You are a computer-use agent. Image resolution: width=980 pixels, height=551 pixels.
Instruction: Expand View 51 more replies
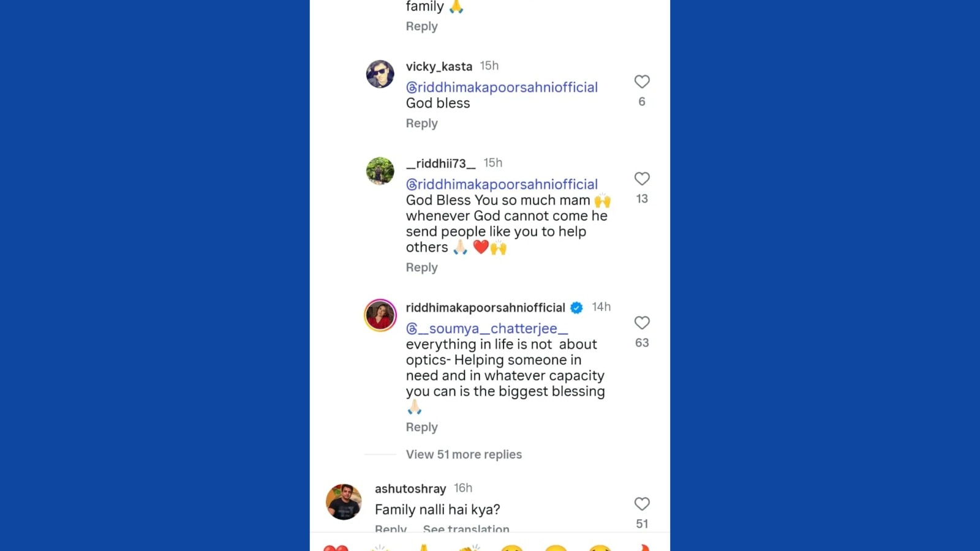(x=464, y=454)
